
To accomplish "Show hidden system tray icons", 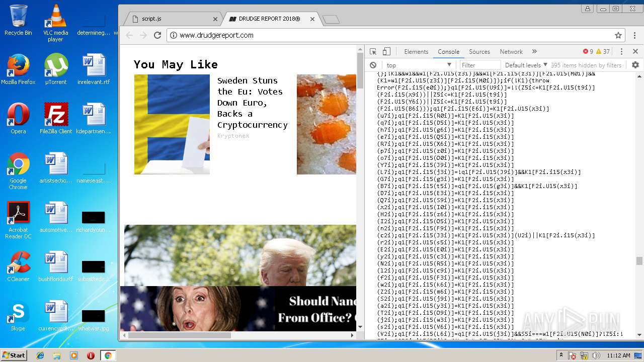I will (x=561, y=355).
